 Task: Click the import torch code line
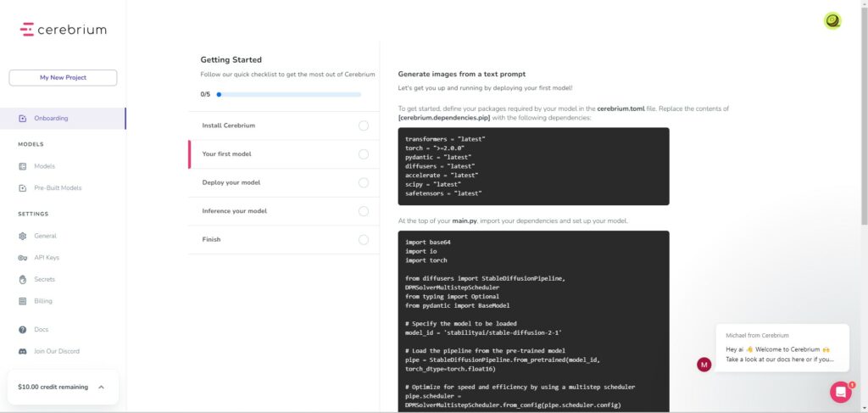pyautogui.click(x=426, y=260)
